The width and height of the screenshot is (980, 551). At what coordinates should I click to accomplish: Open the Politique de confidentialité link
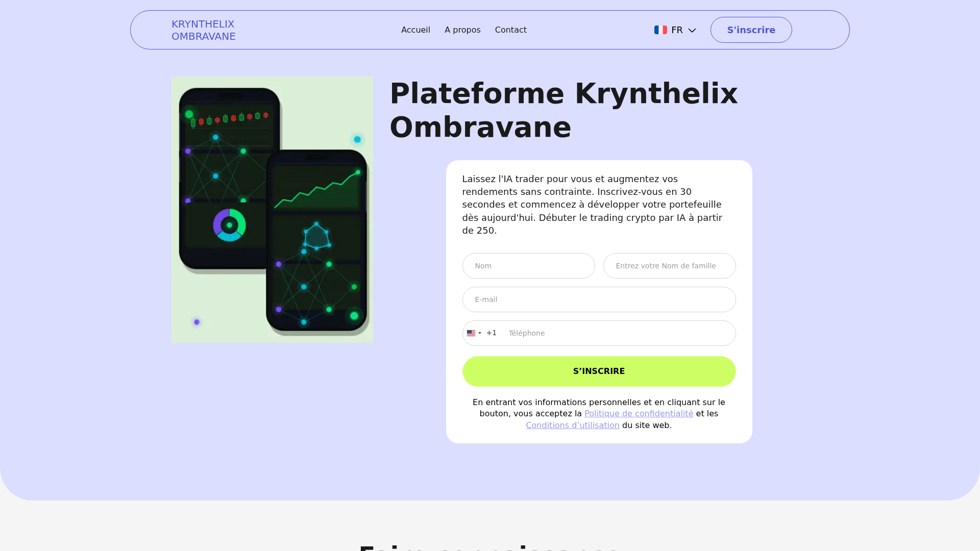(639, 414)
